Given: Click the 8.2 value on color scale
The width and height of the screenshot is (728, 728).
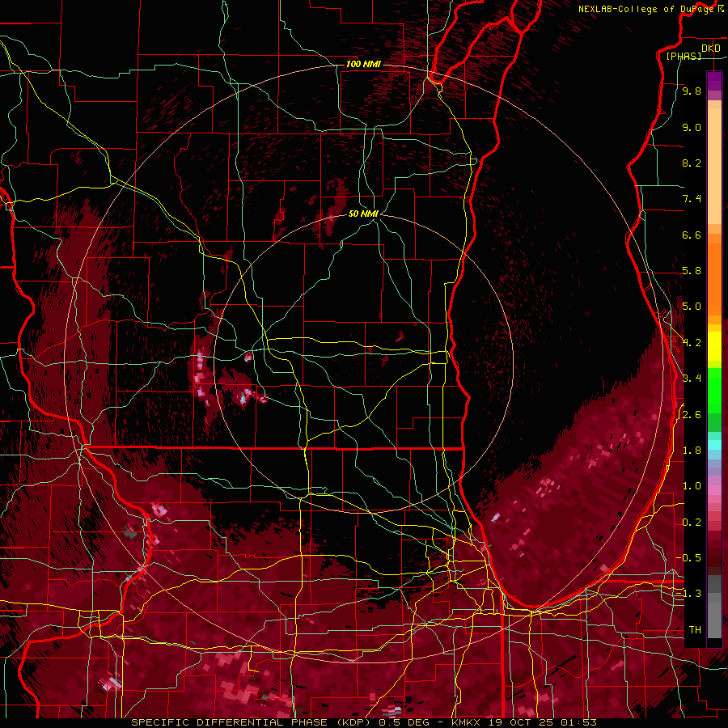Looking at the screenshot, I should point(692,163).
